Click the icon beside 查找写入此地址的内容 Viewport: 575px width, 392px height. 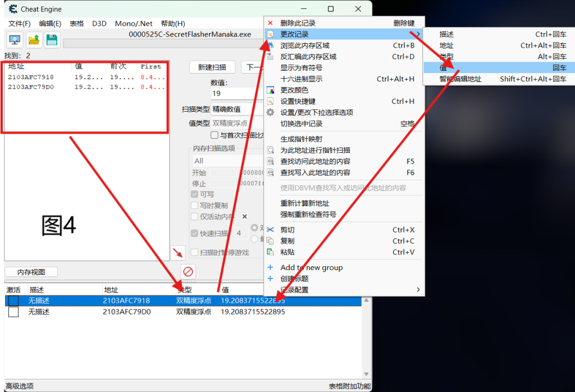[x=270, y=172]
